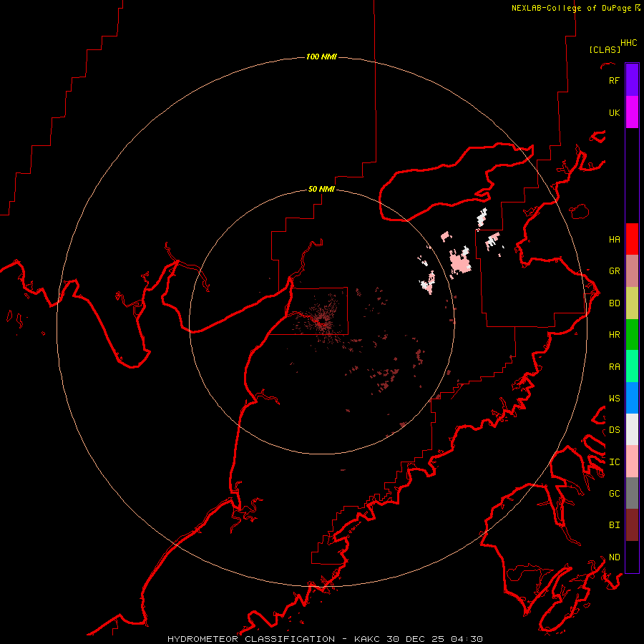The image size is (644, 644).
Task: Click the "HR" legend label
Action: click(x=614, y=335)
